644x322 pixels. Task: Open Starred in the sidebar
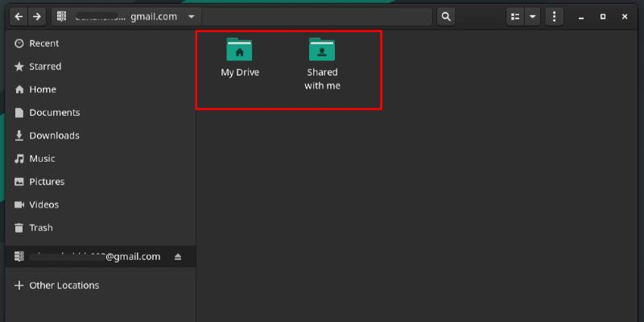(x=45, y=67)
